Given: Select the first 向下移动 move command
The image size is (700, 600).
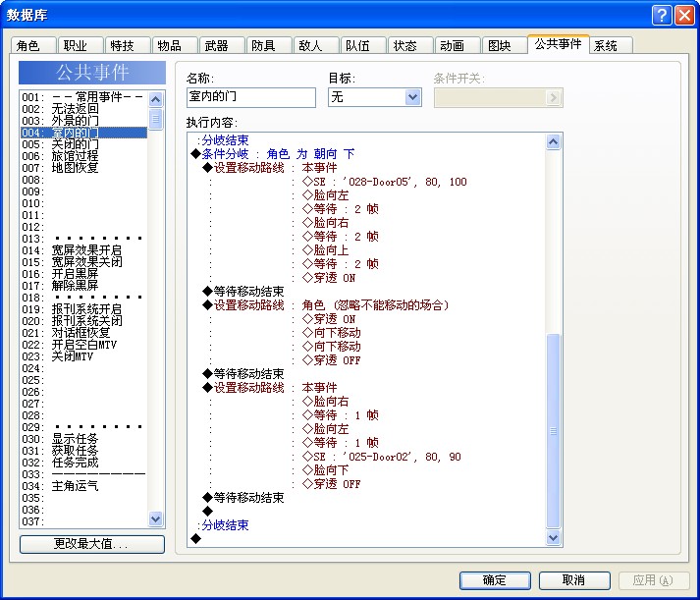Looking at the screenshot, I should click(x=332, y=333).
